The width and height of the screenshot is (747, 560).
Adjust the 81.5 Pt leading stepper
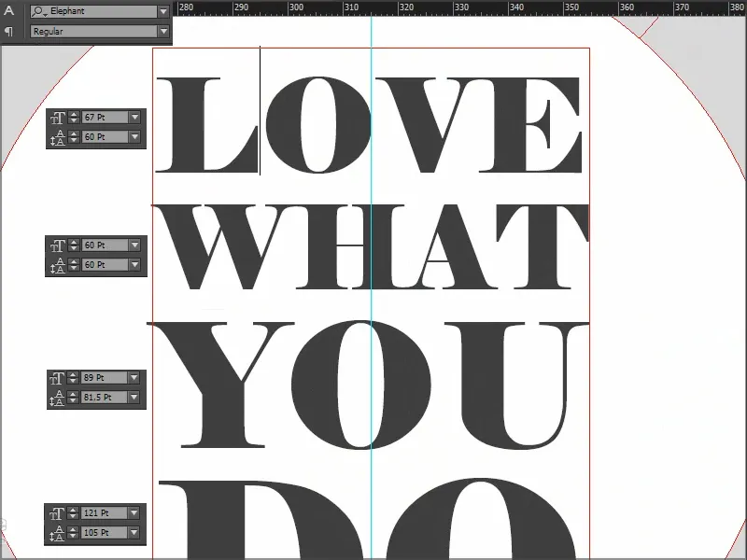point(73,398)
